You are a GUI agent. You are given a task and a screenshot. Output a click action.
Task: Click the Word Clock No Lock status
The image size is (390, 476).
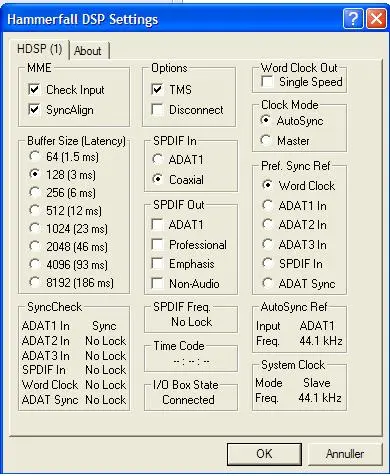coord(106,385)
